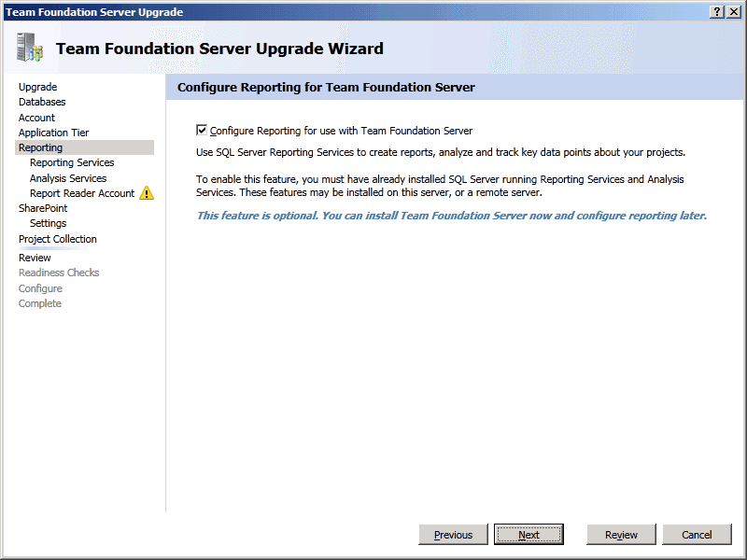Click the Previous button

[454, 535]
